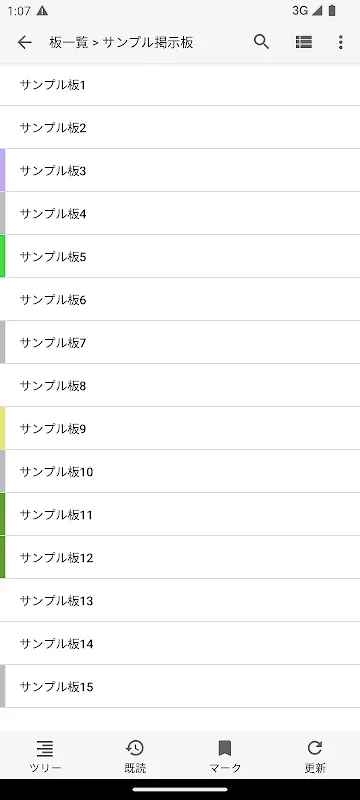
Task: Open サンプル板8 board
Action: tap(180, 385)
